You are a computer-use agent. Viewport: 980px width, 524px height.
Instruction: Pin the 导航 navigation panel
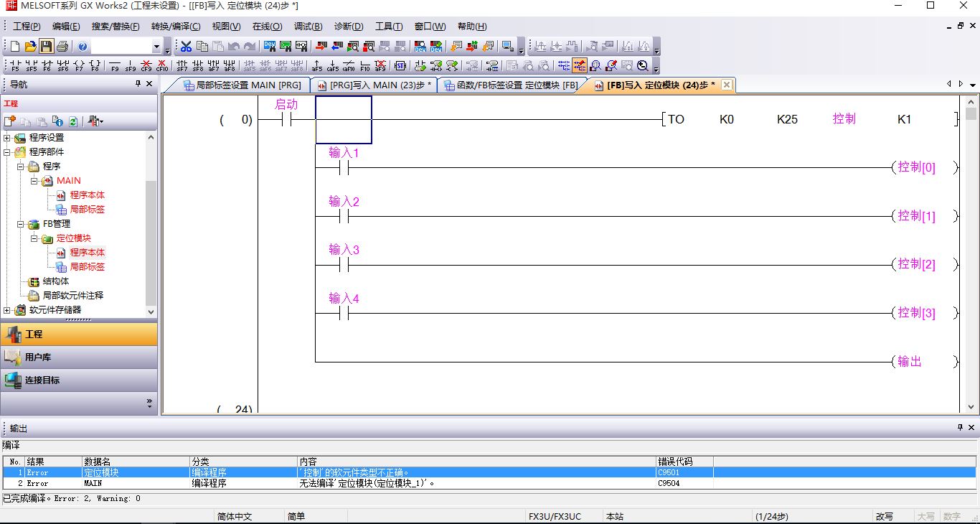[138, 84]
